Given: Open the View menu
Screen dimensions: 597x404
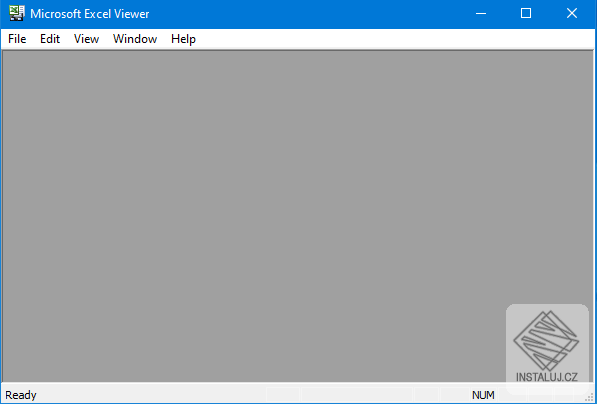Looking at the screenshot, I should click(86, 39).
